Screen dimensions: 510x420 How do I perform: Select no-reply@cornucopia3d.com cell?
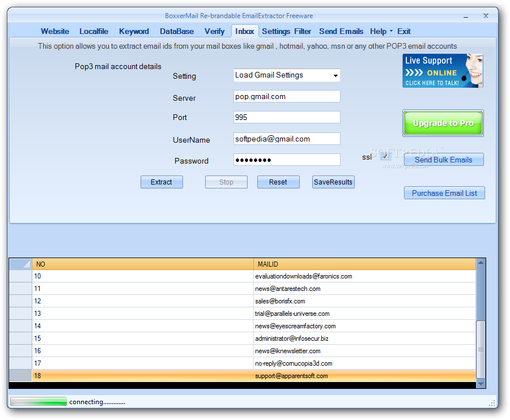point(364,363)
